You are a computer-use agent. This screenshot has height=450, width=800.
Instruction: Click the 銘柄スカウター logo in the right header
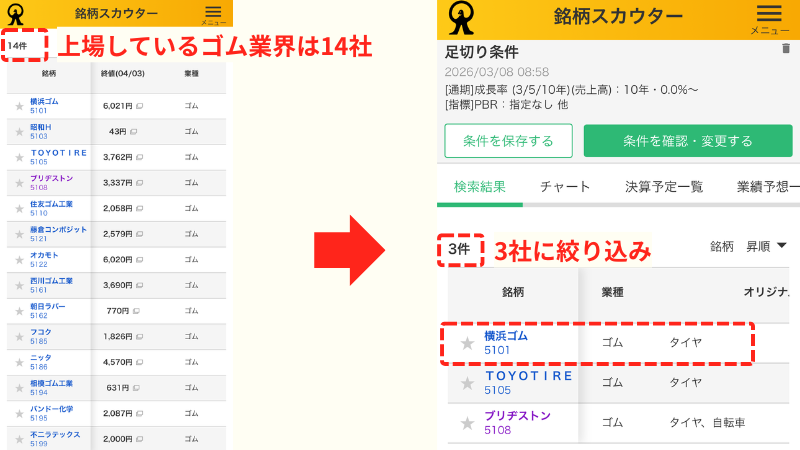pyautogui.click(x=462, y=18)
